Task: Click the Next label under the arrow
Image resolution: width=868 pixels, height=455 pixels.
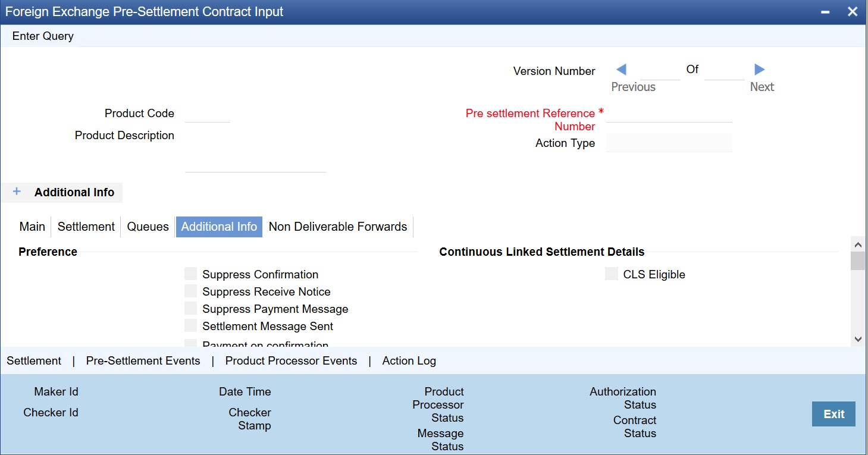Action: point(762,87)
